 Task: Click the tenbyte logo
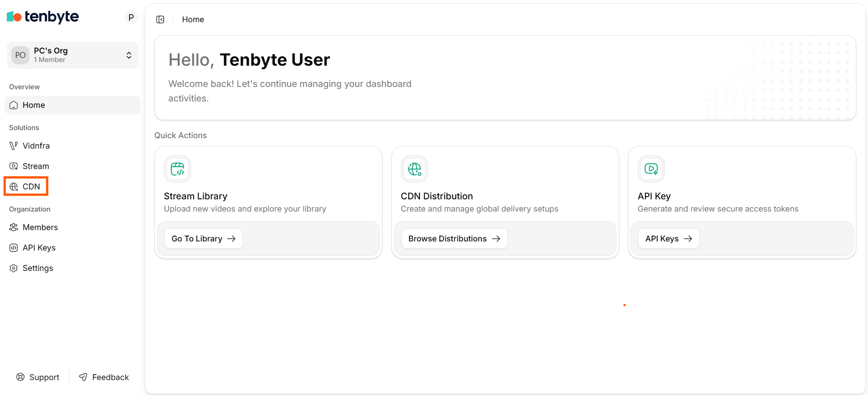(43, 17)
